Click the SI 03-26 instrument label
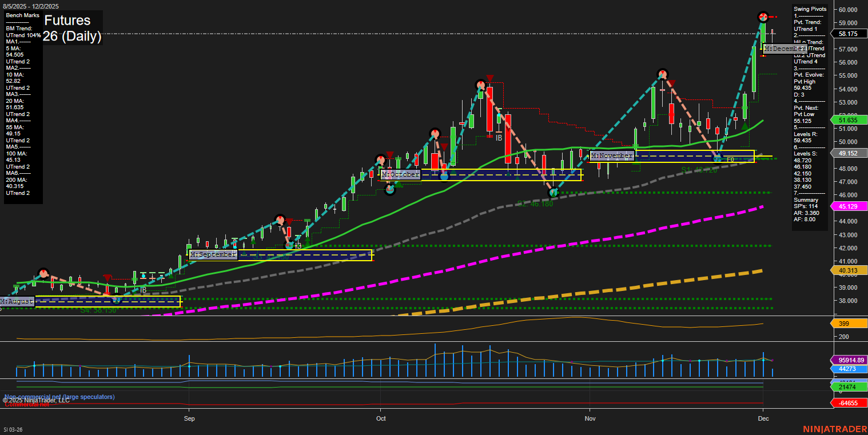 (13, 429)
